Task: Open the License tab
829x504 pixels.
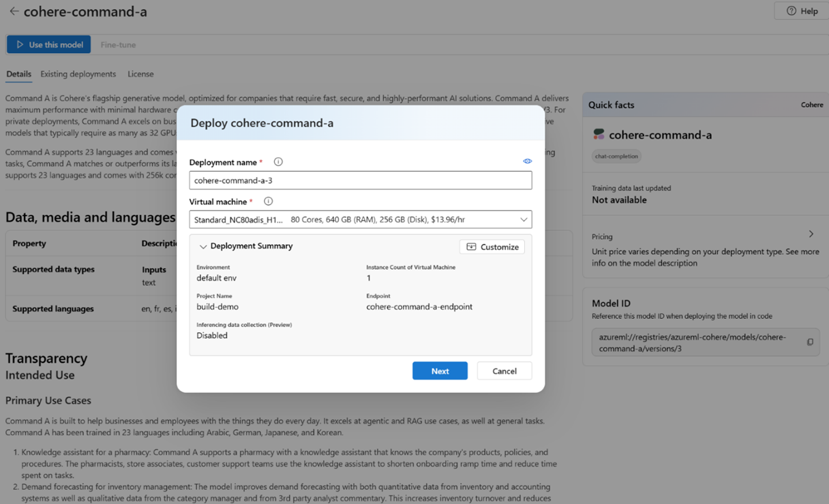Action: click(140, 74)
